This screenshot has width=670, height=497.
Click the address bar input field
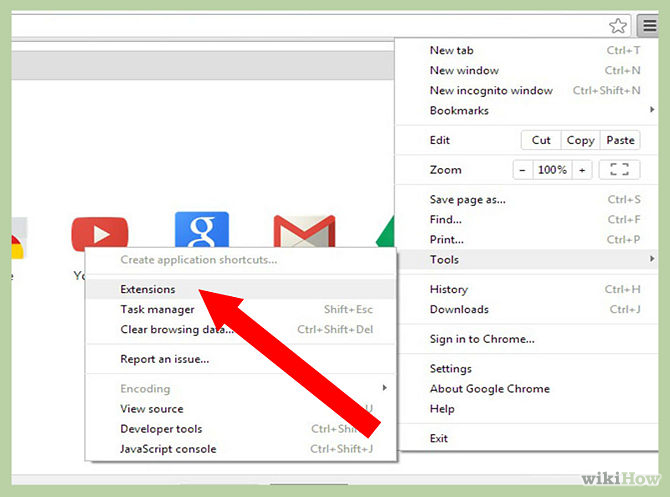[300, 26]
